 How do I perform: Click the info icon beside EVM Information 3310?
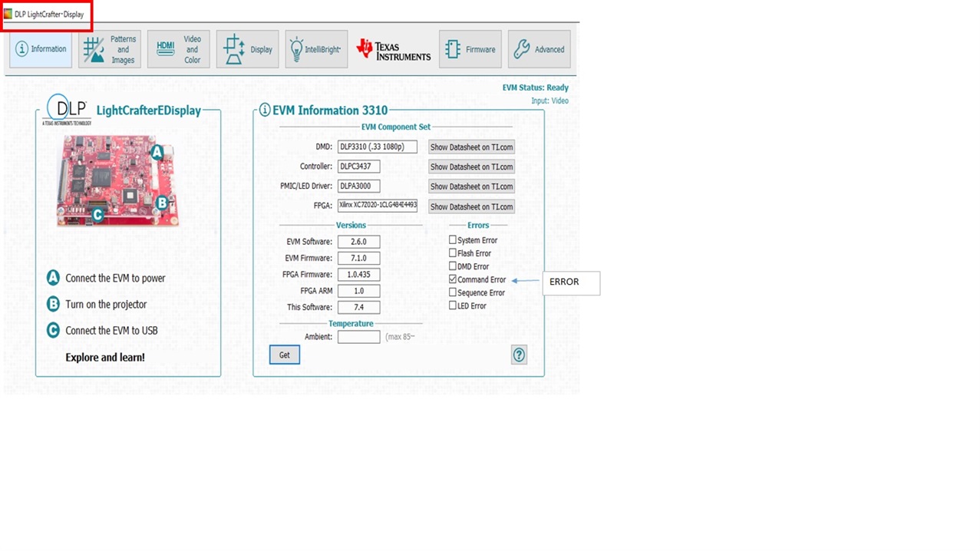point(265,110)
